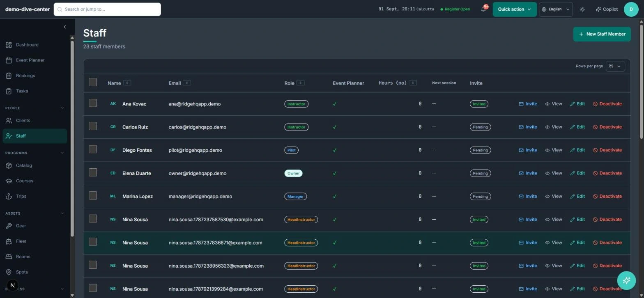Click the AK avatar for Ana Kovac
This screenshot has width=644, height=298.
coord(113,104)
